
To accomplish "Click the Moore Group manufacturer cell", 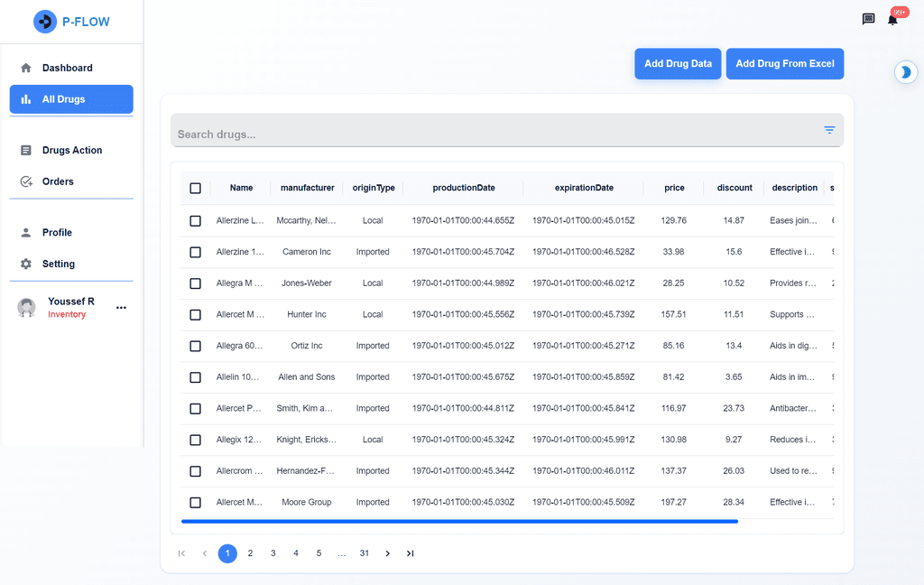I will pyautogui.click(x=307, y=502).
